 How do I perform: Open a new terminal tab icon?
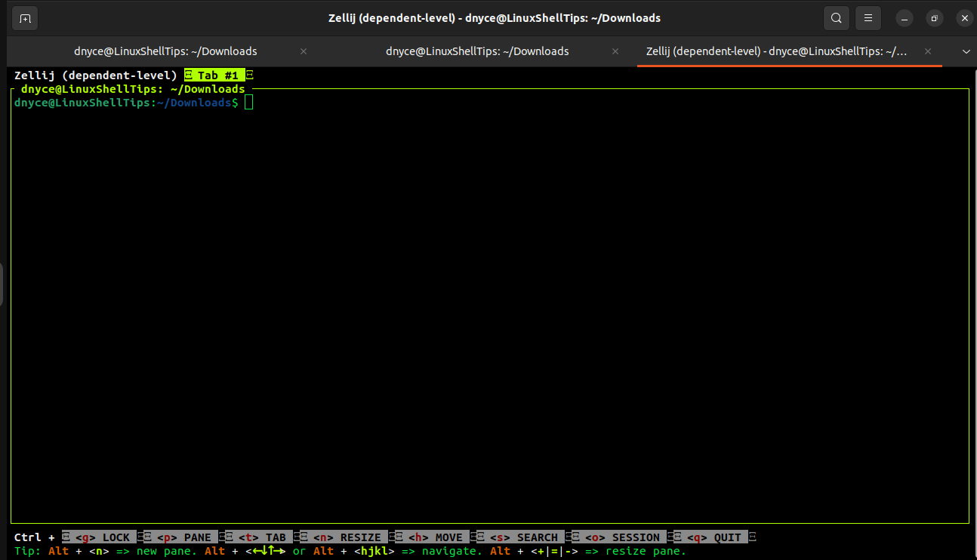tap(25, 18)
